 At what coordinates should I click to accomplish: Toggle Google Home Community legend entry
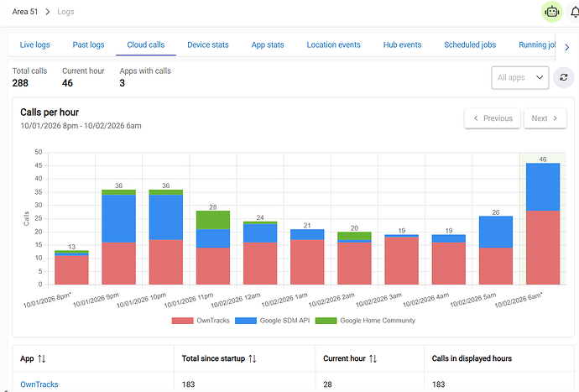(365, 321)
